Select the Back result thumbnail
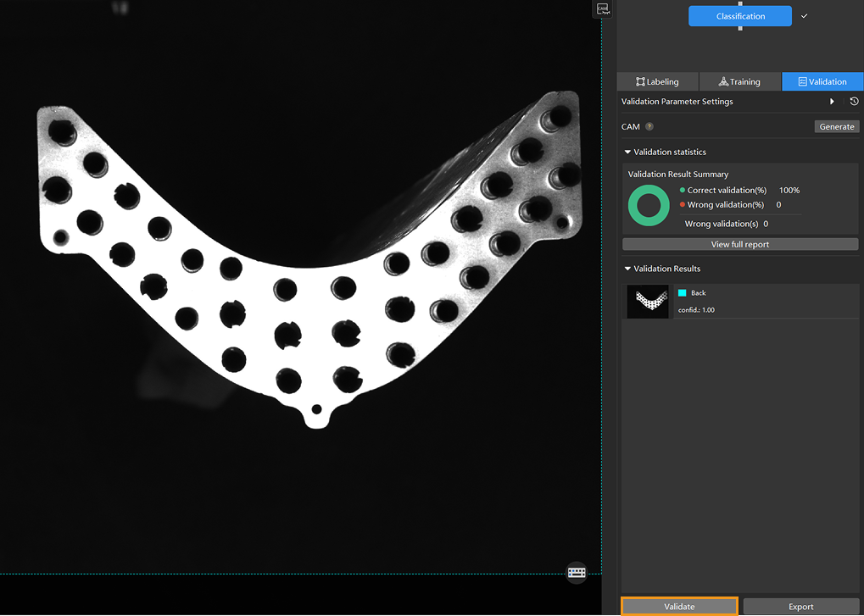 (x=648, y=301)
